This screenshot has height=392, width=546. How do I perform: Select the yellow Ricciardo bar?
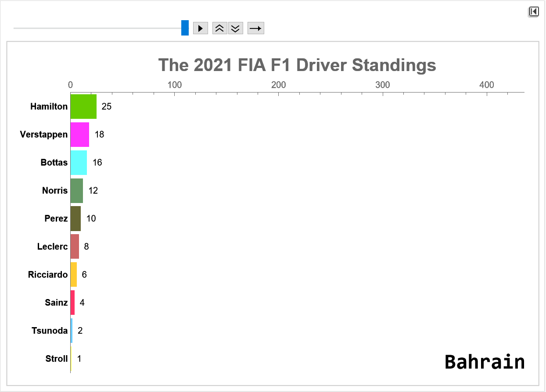click(74, 274)
